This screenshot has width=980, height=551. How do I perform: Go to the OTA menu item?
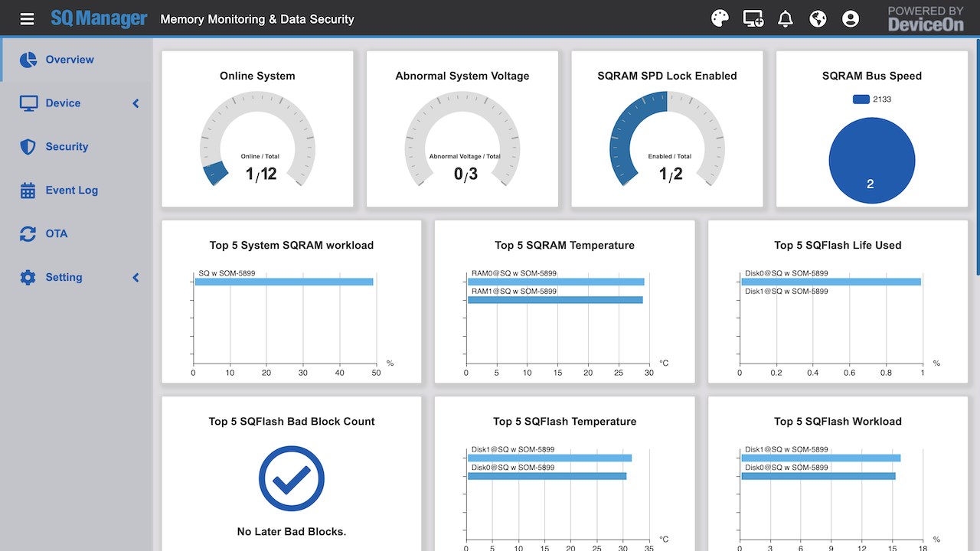(77, 234)
